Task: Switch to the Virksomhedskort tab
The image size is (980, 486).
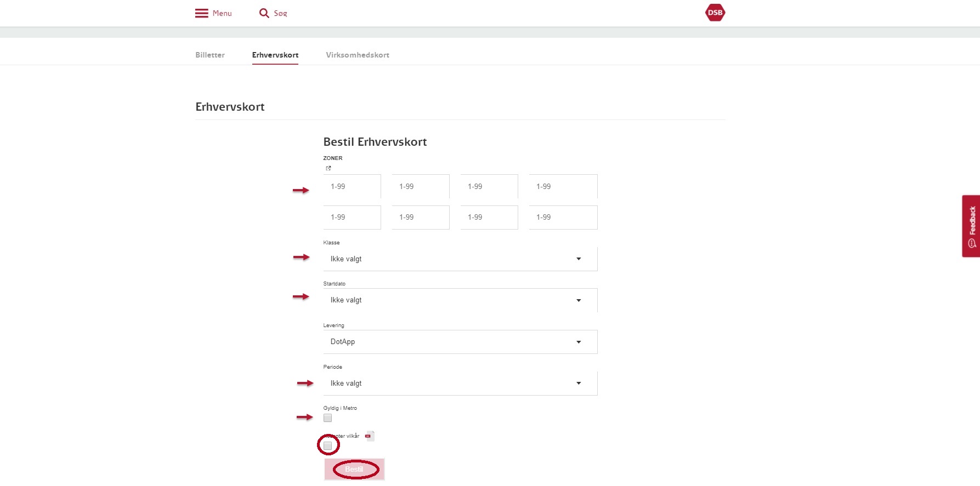Action: coord(358,55)
